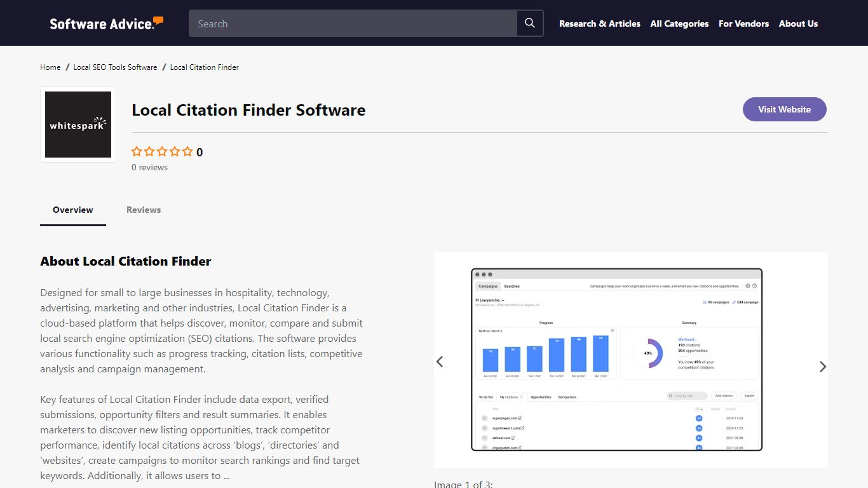Open the For Vendors menu
This screenshot has height=488, width=868.
743,24
